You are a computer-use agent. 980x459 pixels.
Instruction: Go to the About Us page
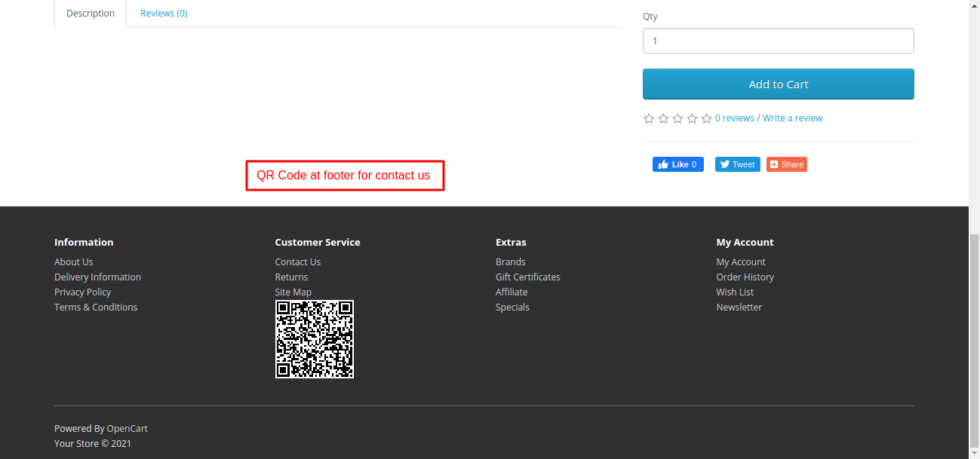[x=74, y=262]
